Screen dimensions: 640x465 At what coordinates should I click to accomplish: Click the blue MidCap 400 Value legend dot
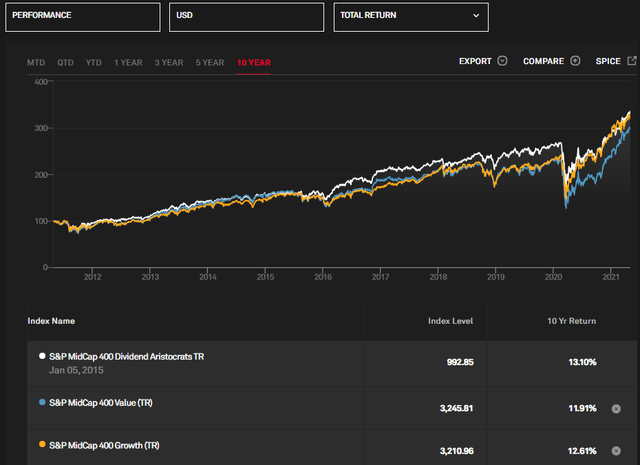[x=42, y=402]
